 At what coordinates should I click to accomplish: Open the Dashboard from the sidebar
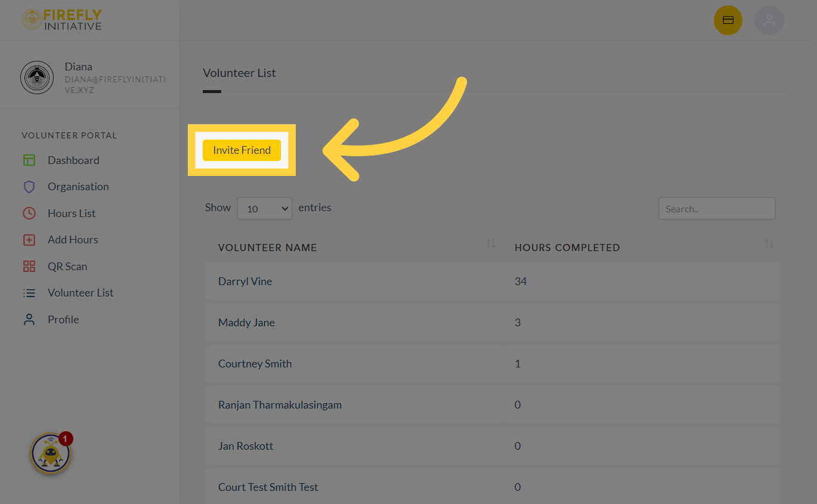73,160
